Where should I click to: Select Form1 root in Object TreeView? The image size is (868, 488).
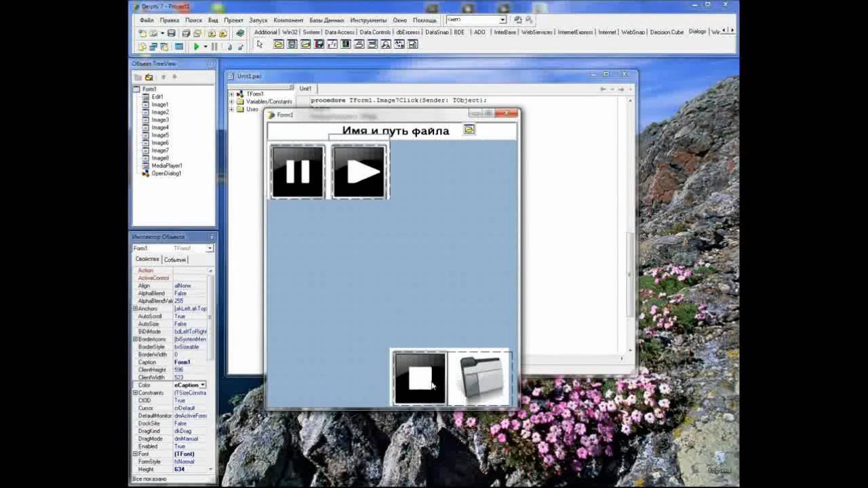click(x=149, y=89)
